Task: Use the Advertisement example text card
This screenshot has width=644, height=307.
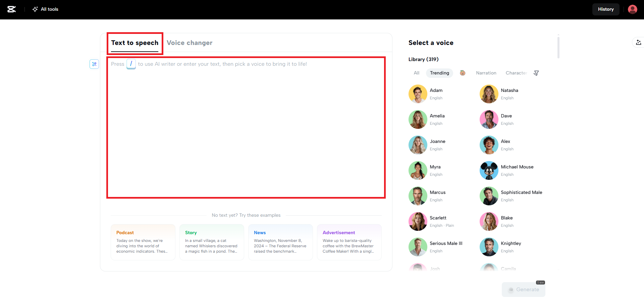Action: pyautogui.click(x=349, y=242)
